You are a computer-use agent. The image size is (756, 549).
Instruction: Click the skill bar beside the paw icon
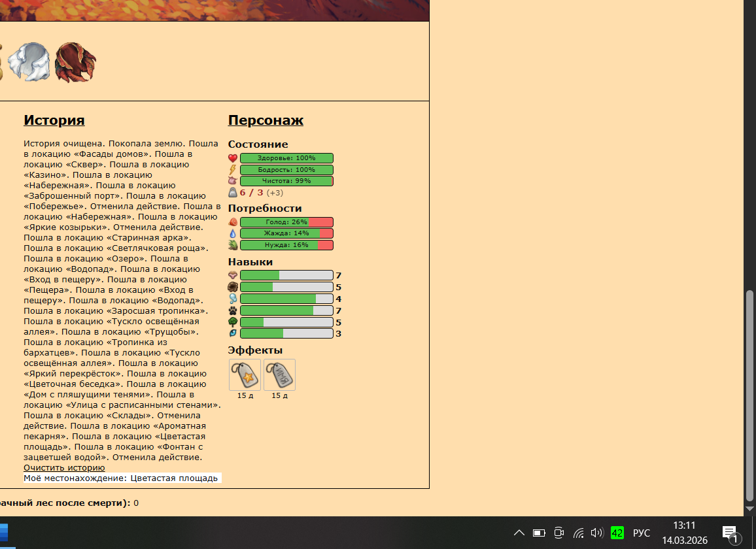coord(286,310)
